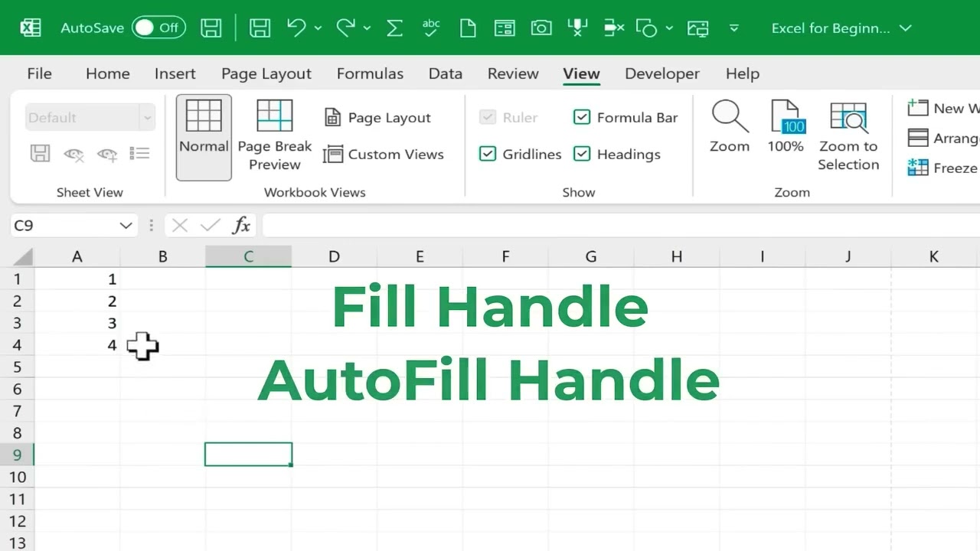980x551 pixels.
Task: Click inside the formula bar input
Action: pos(621,226)
